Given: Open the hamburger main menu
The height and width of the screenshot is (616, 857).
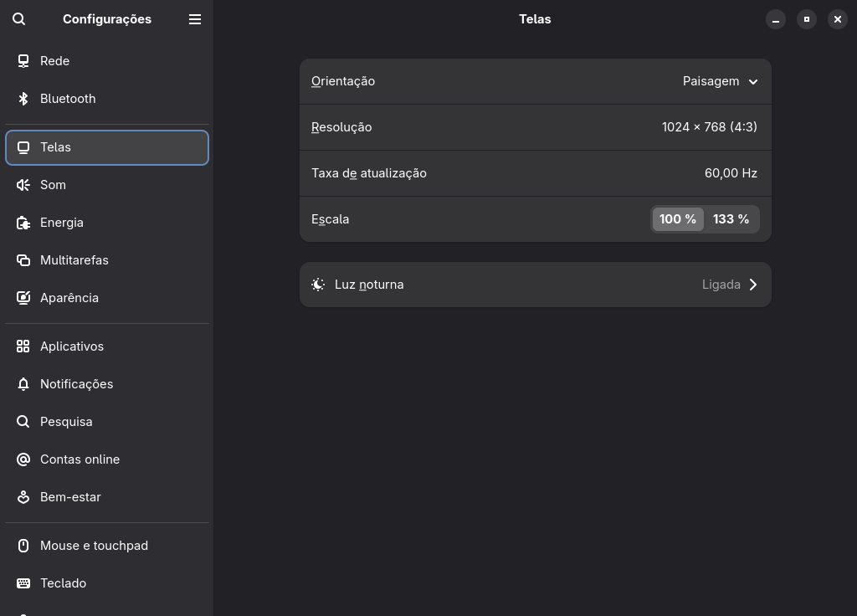Looking at the screenshot, I should (x=195, y=19).
